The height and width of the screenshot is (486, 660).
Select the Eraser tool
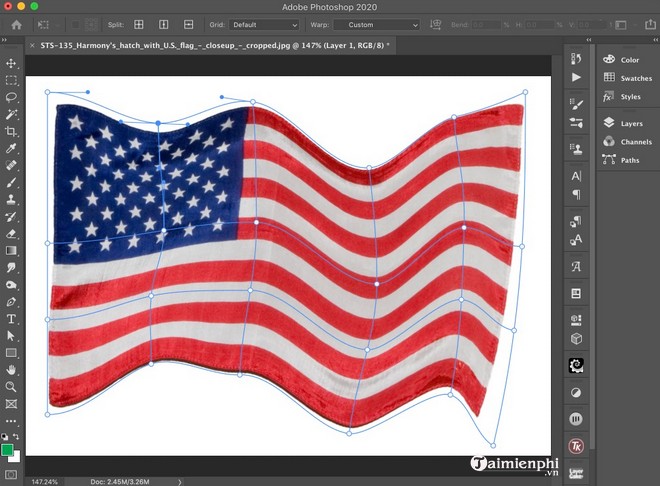pos(11,234)
